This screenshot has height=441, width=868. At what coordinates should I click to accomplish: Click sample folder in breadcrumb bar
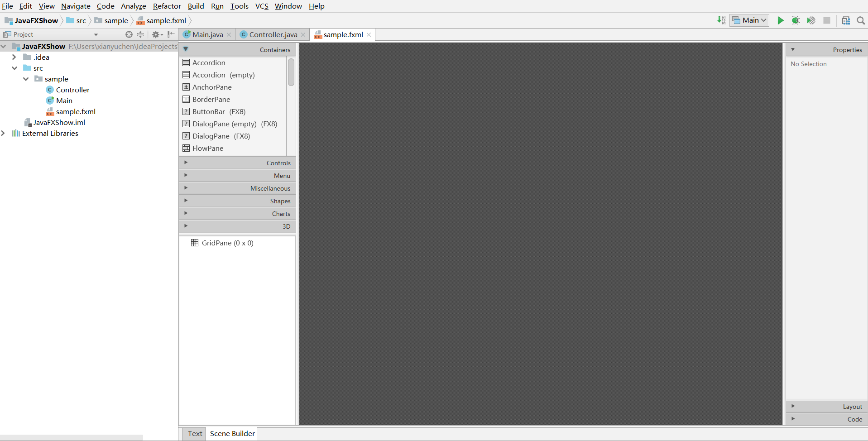[111, 20]
